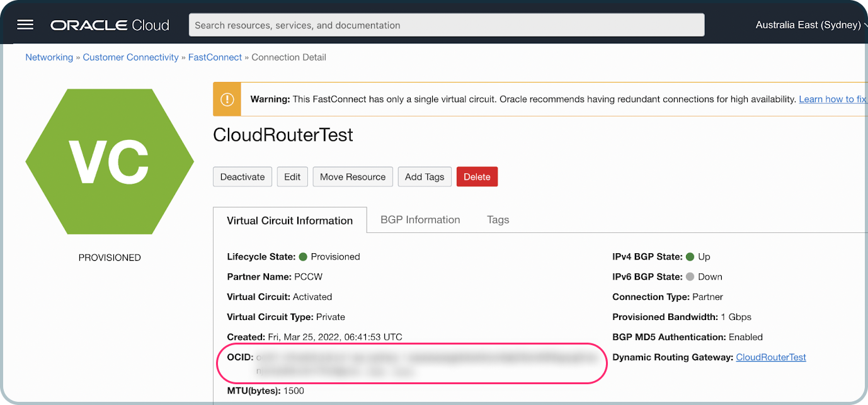Click the green VC hexagon icon
868x405 pixels.
point(110,161)
